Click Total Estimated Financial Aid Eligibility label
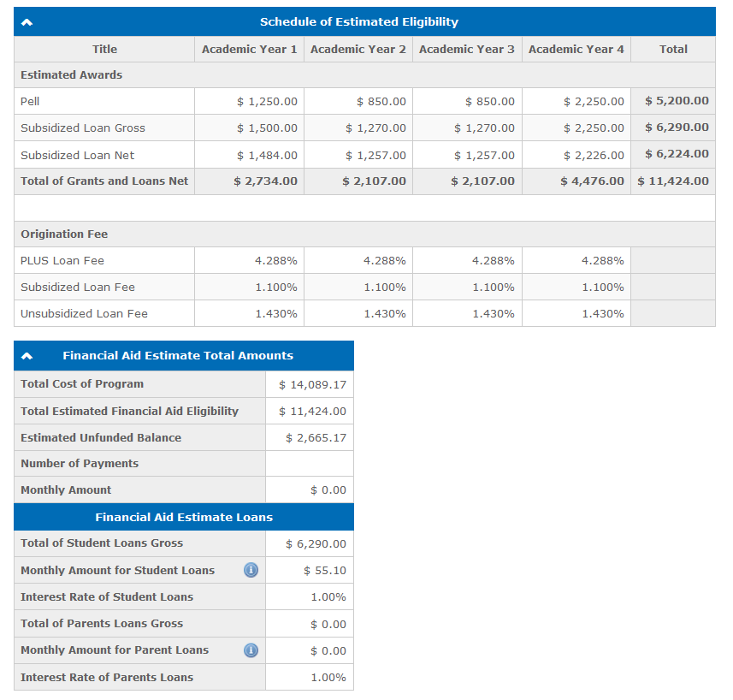The image size is (733, 700). pyautogui.click(x=129, y=411)
